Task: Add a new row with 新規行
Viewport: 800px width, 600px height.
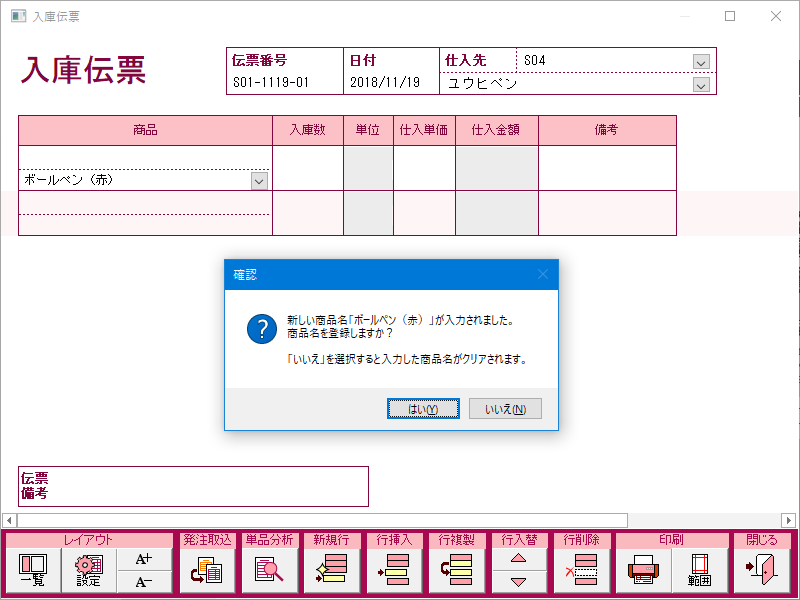Action: point(332,570)
